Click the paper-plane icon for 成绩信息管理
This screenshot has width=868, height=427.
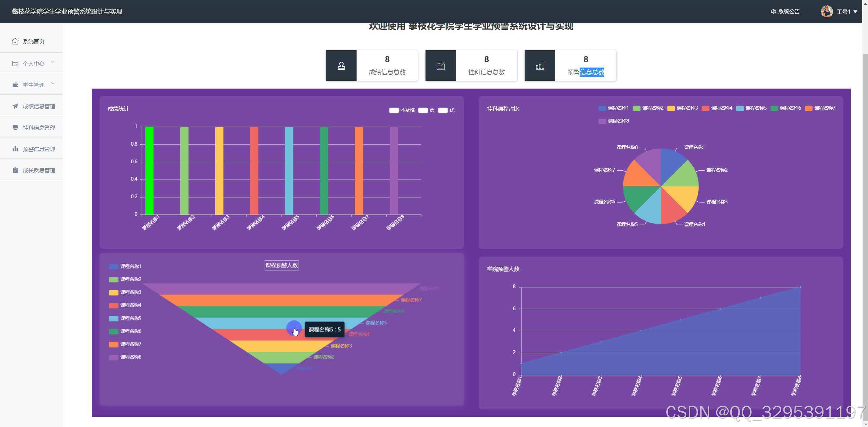click(x=15, y=106)
